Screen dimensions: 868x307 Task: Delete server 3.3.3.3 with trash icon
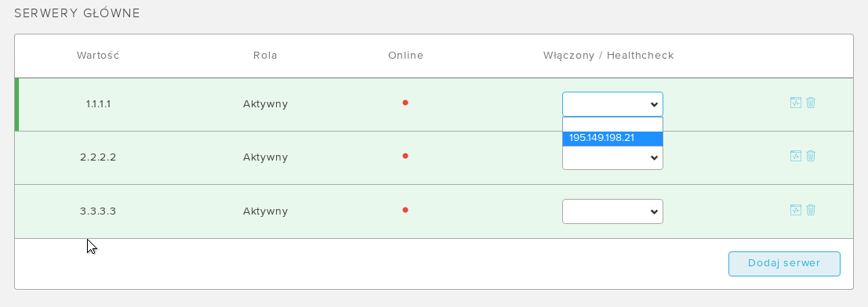click(811, 210)
